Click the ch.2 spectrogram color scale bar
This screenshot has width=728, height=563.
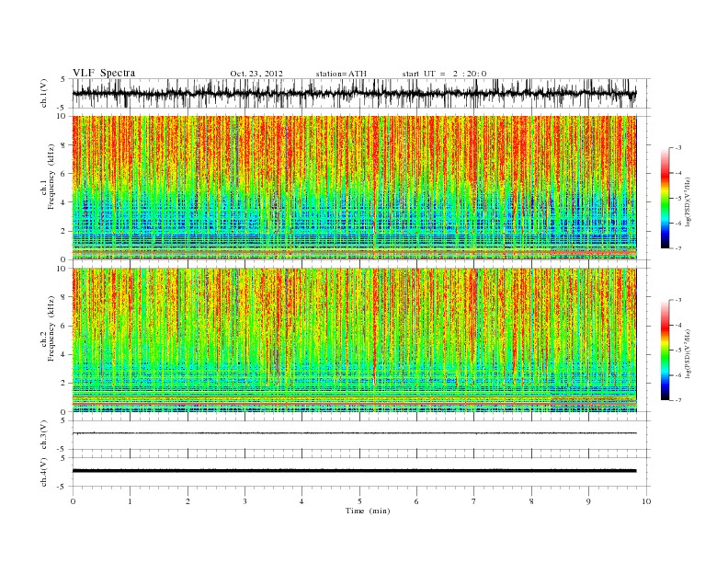(x=665, y=350)
